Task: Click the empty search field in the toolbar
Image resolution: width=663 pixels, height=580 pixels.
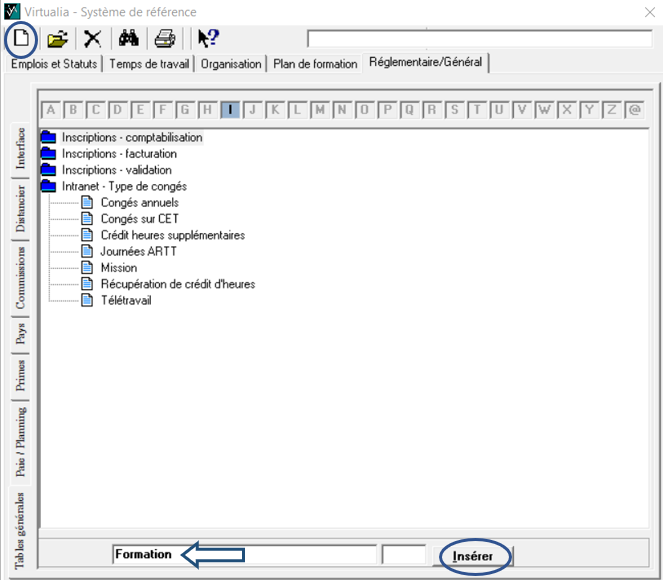Action: (478, 39)
